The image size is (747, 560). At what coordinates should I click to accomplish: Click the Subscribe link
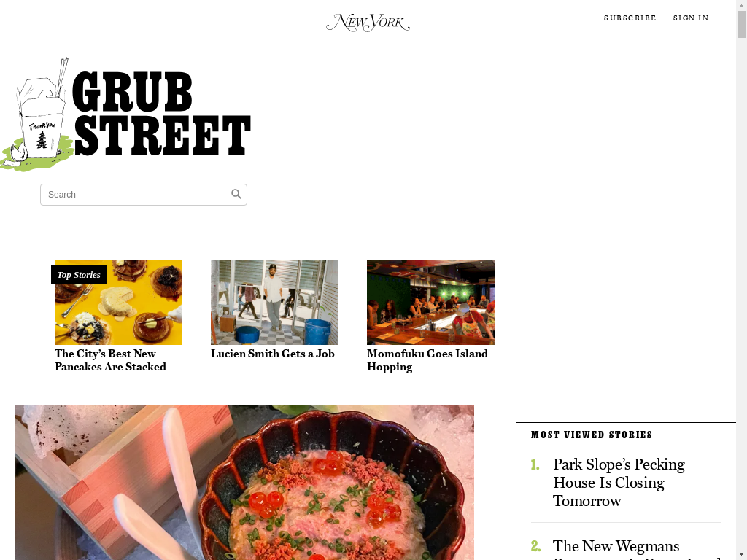tap(630, 18)
